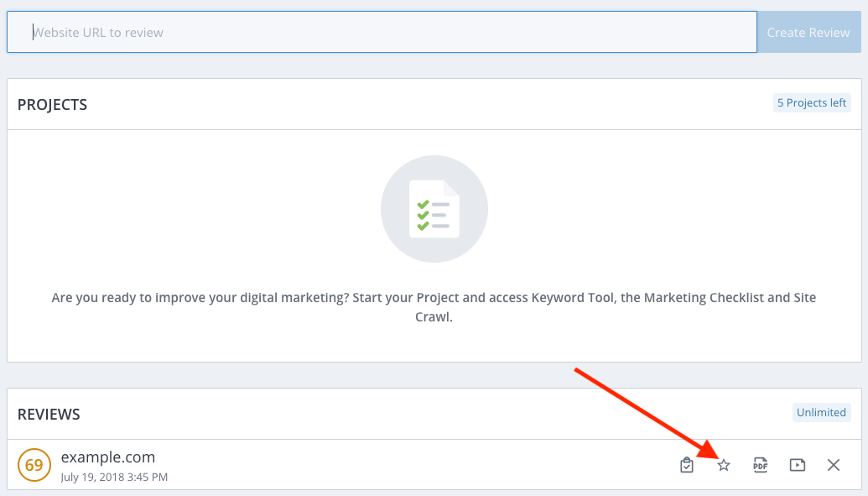Image resolution: width=868 pixels, height=496 pixels.
Task: Star the example.com review as favorite
Action: 724,465
